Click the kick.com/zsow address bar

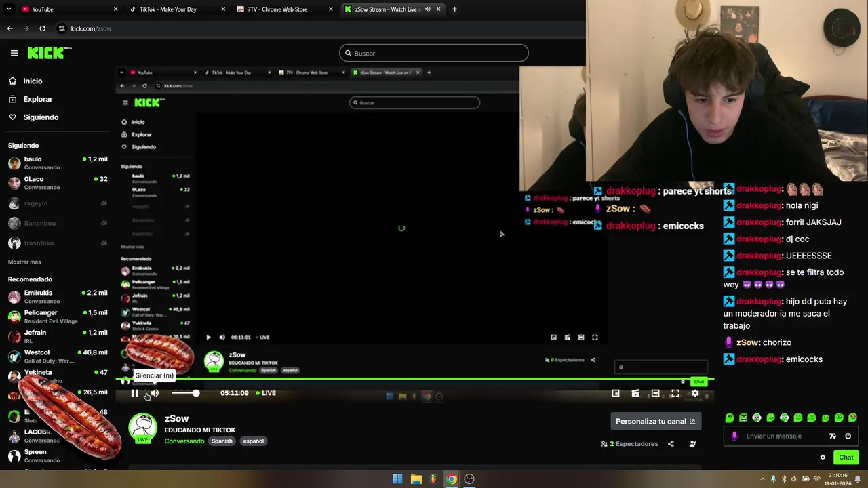[91, 28]
